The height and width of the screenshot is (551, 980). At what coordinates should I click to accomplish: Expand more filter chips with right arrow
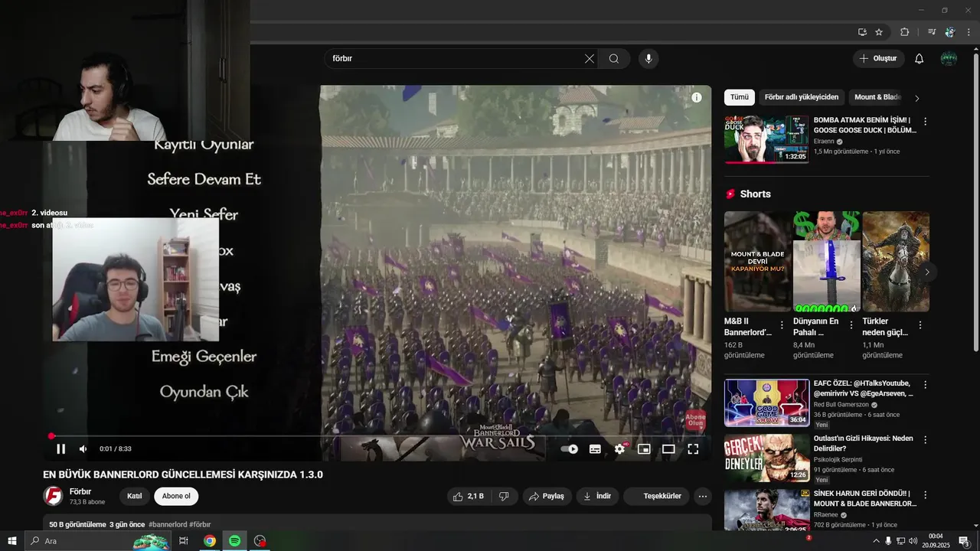[917, 98]
